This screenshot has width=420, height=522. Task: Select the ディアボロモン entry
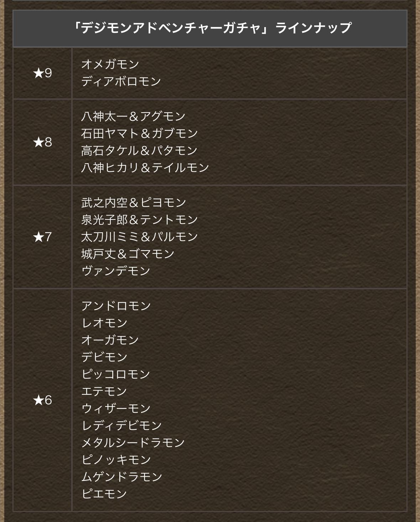tap(121, 82)
